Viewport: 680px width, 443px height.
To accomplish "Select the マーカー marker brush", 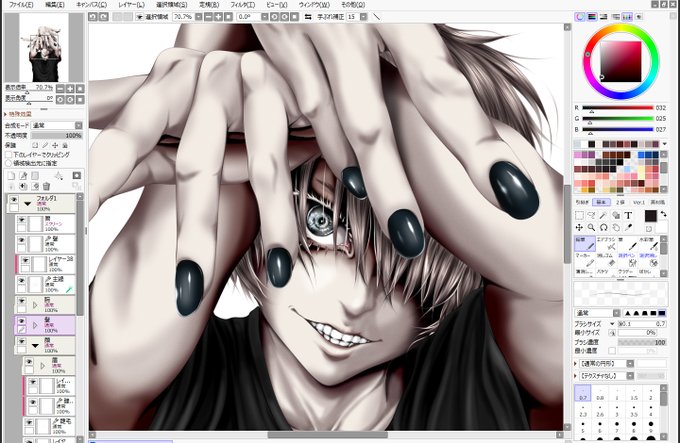I will [585, 260].
